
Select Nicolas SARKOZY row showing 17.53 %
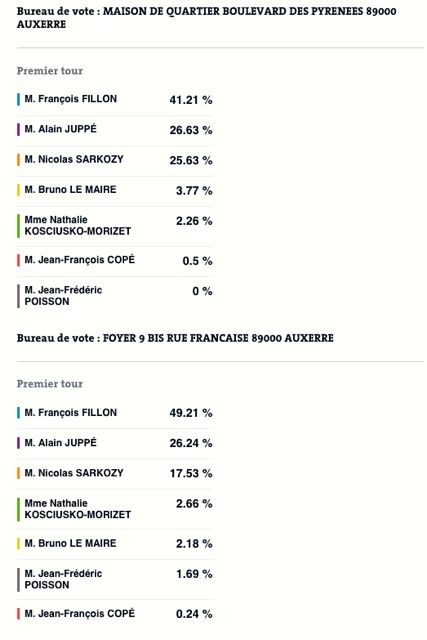115,473
